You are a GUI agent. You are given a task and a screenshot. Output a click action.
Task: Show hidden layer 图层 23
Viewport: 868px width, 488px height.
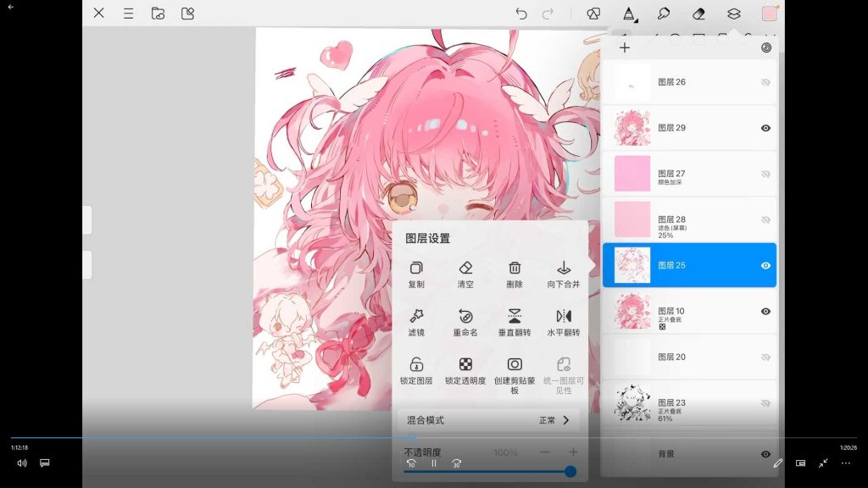coord(765,403)
